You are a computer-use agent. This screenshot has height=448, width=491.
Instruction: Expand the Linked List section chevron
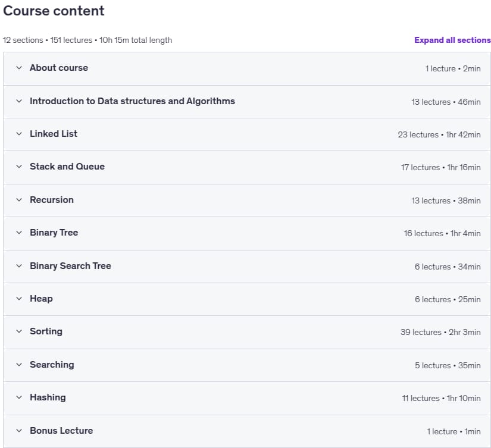[19, 134]
